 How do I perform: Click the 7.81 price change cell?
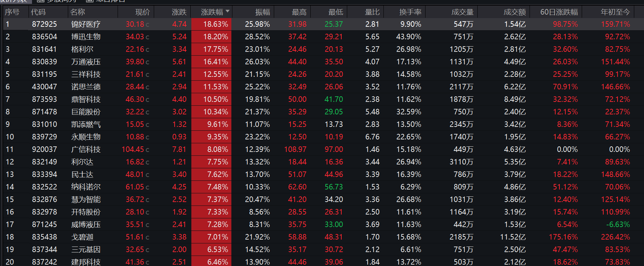tap(180, 150)
